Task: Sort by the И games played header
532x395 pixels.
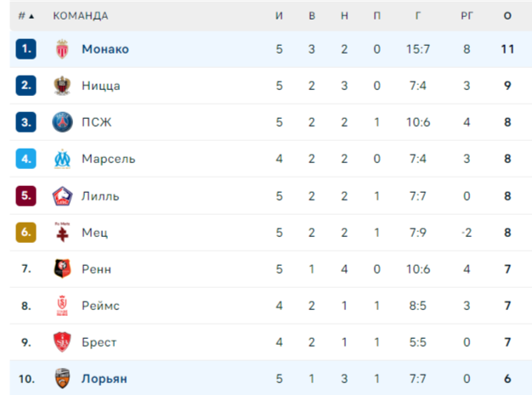Action: pos(279,15)
